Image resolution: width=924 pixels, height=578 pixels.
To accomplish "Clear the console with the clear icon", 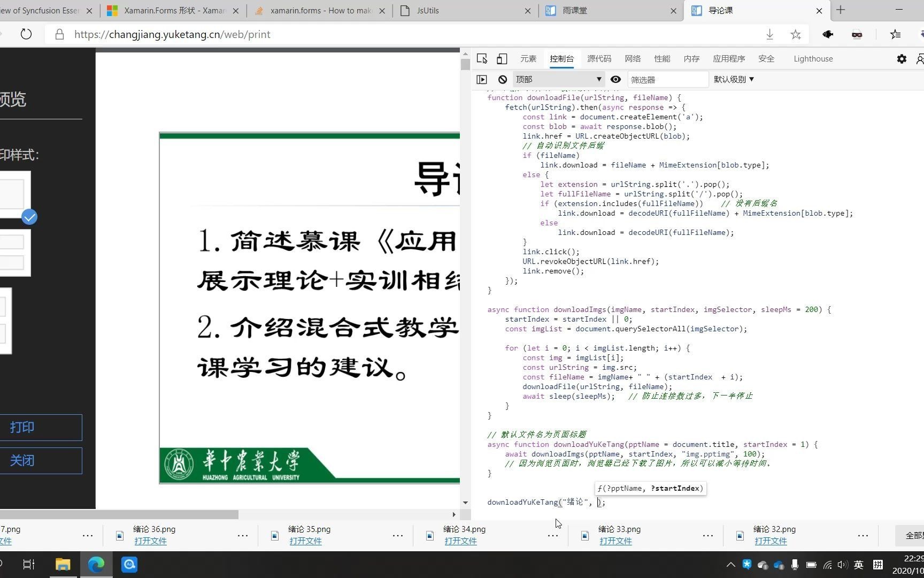I will coord(502,79).
